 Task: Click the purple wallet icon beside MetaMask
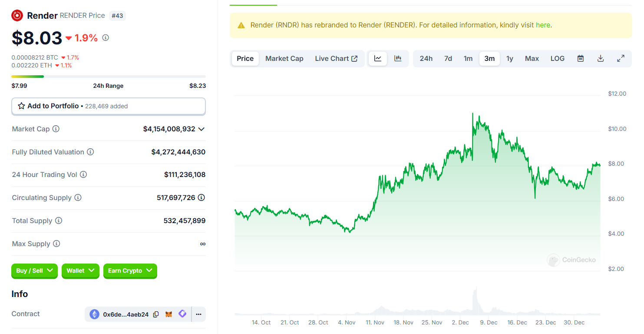click(182, 314)
